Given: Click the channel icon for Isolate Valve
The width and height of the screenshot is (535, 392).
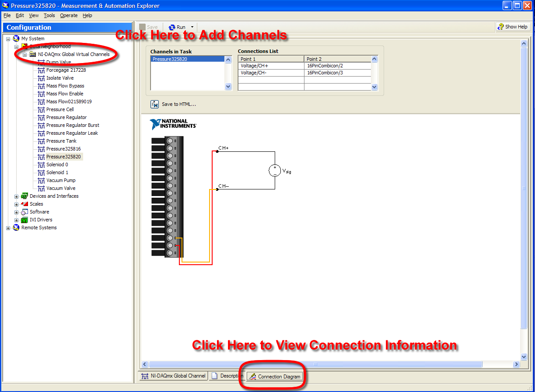Looking at the screenshot, I should 41,78.
